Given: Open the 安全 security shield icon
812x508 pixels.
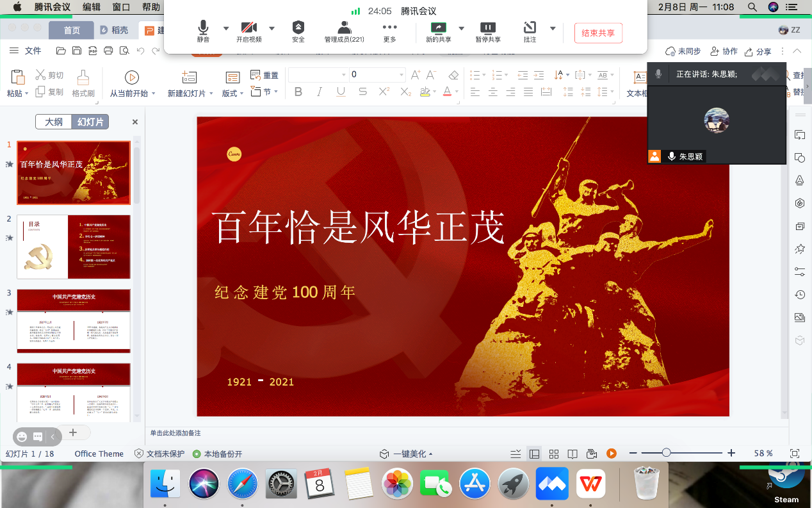Looking at the screenshot, I should click(x=298, y=29).
